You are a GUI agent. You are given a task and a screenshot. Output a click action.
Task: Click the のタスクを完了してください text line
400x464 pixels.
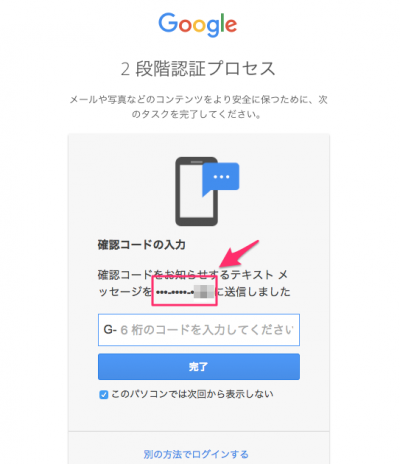[x=196, y=114]
